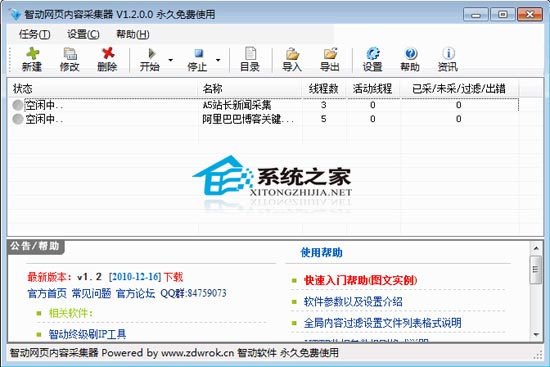
Task: Click 空闲中 status text of A5站长新闻采集 row
Action: [x=44, y=105]
